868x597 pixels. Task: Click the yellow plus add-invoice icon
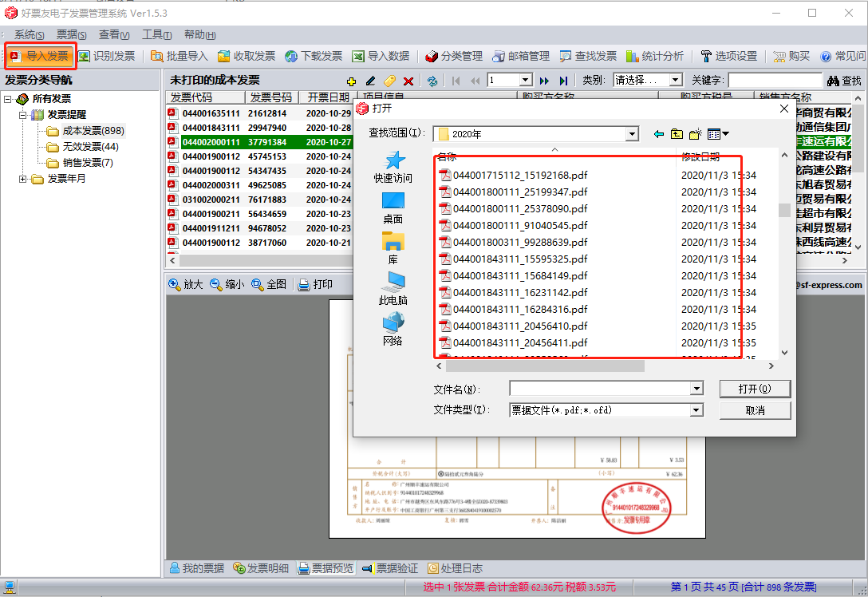coord(351,81)
